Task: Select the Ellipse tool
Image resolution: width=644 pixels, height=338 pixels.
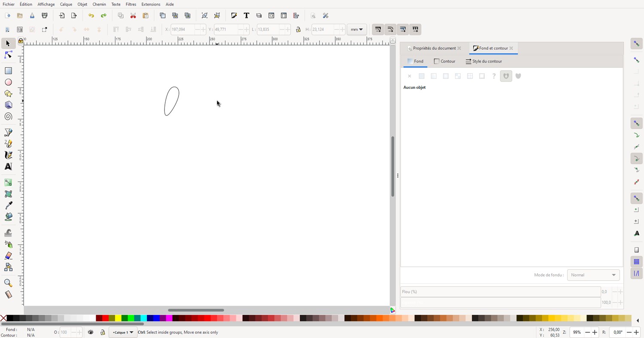Action: pos(8,82)
